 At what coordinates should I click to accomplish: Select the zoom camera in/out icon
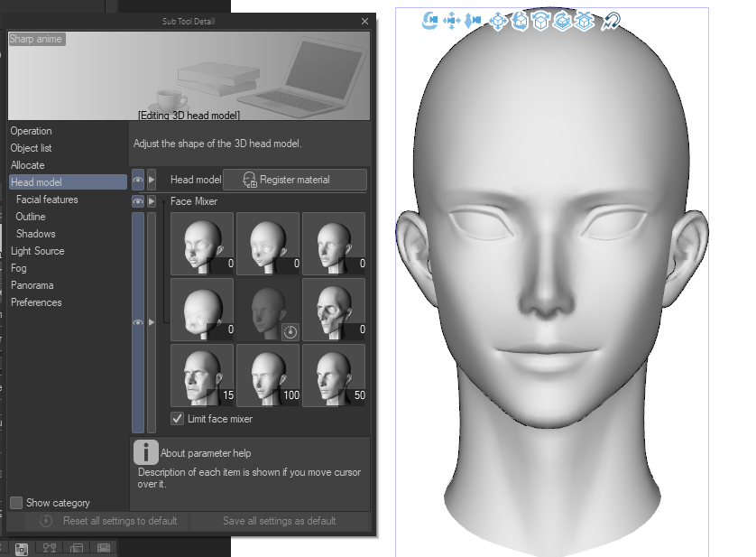[473, 21]
